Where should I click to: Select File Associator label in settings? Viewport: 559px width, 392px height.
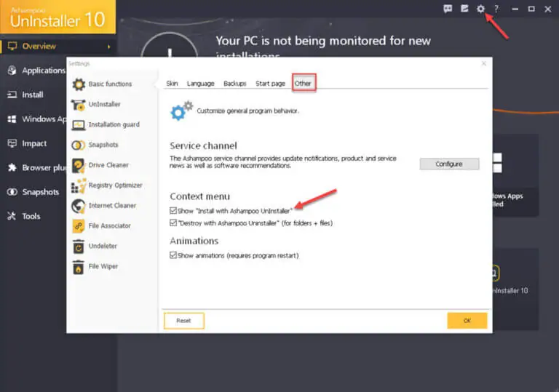[109, 226]
